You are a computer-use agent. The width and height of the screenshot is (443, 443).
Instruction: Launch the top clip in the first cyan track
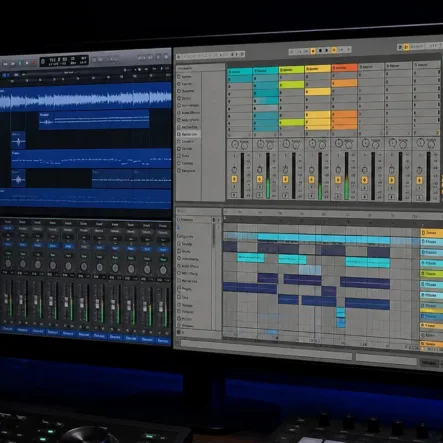(x=240, y=79)
